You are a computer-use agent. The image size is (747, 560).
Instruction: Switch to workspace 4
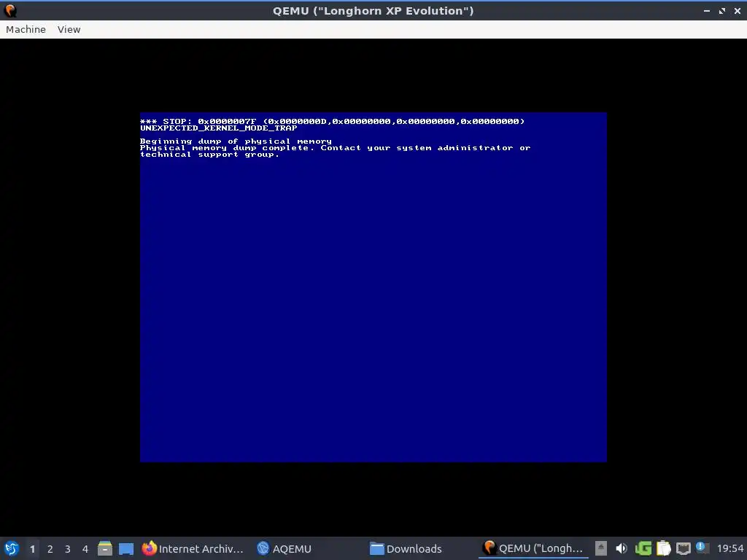(85, 549)
